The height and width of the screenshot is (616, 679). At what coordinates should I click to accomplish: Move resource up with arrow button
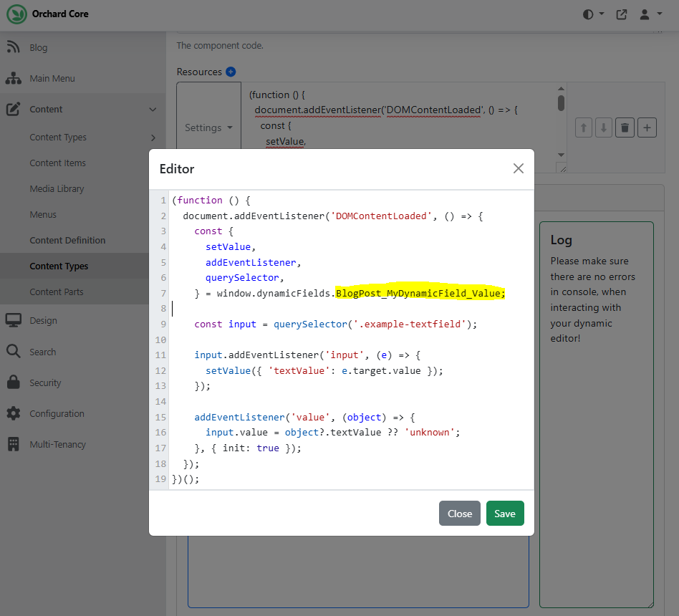click(x=584, y=127)
